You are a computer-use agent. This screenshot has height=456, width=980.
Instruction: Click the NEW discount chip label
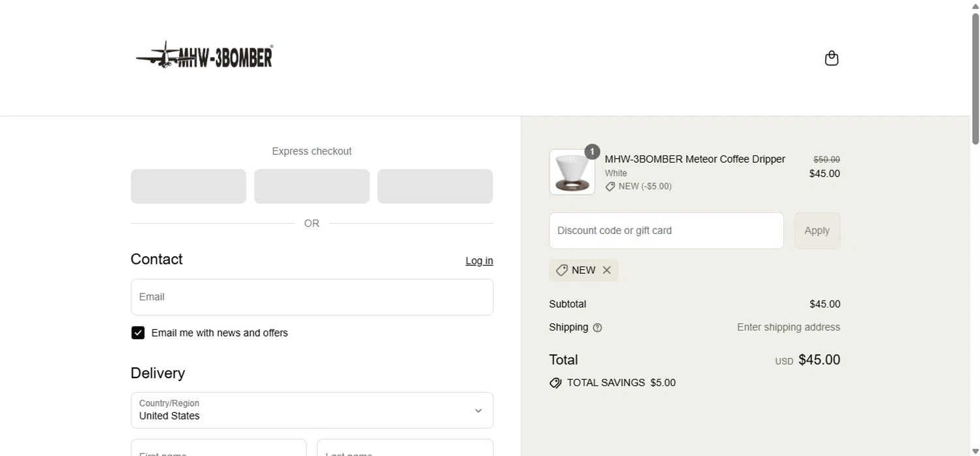point(583,270)
